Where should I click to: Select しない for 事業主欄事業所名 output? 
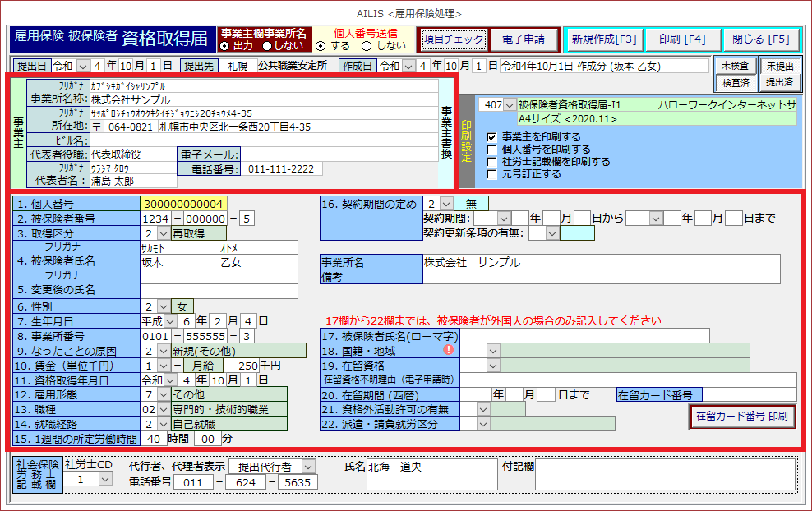click(266, 46)
